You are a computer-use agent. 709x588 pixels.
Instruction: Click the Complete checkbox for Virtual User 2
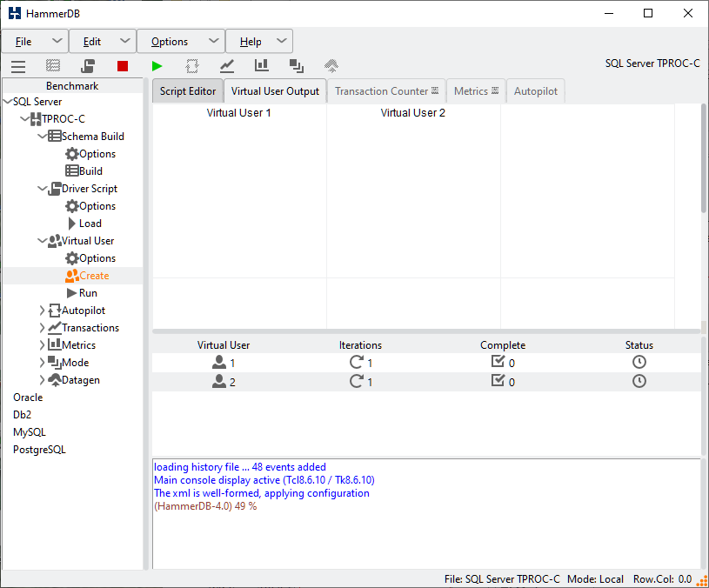point(498,381)
